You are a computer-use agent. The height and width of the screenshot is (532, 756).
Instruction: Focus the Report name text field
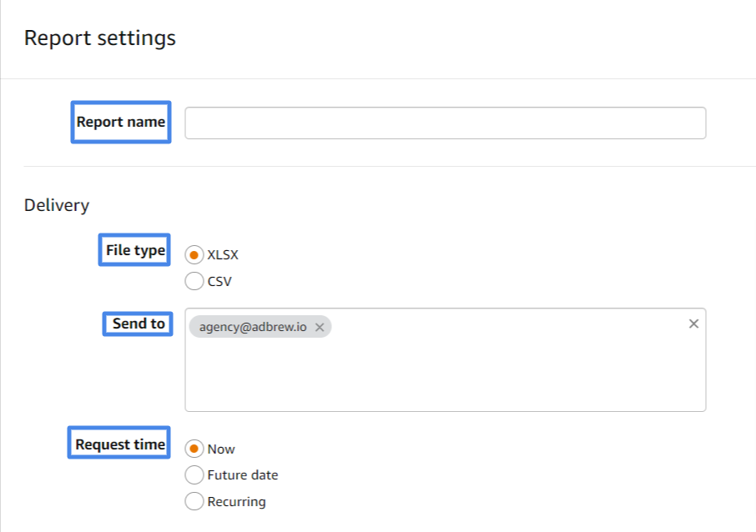pos(445,123)
